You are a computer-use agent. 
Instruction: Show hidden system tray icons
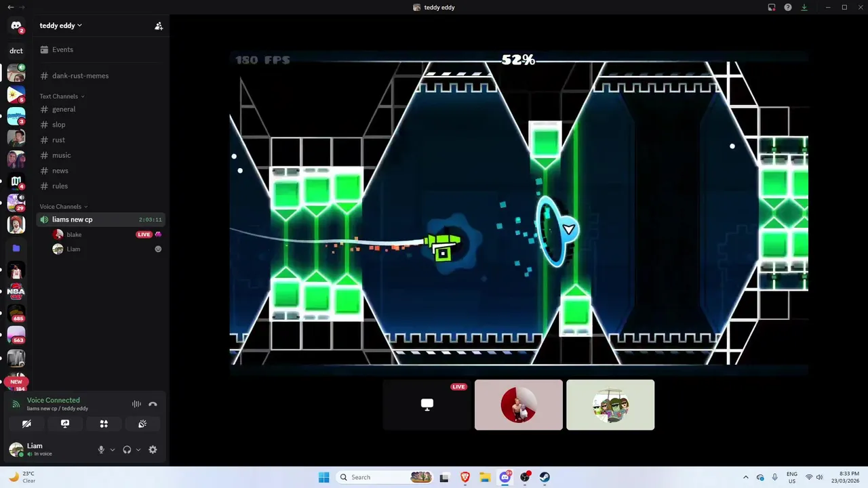pos(746,477)
